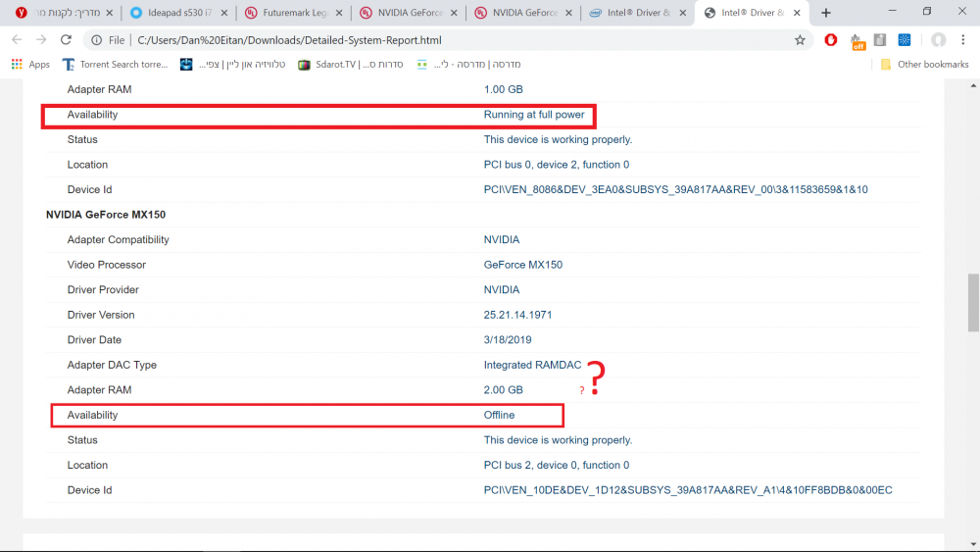Image resolution: width=980 pixels, height=552 pixels.
Task: Click the VEN_10DE device ID string
Action: click(x=688, y=490)
